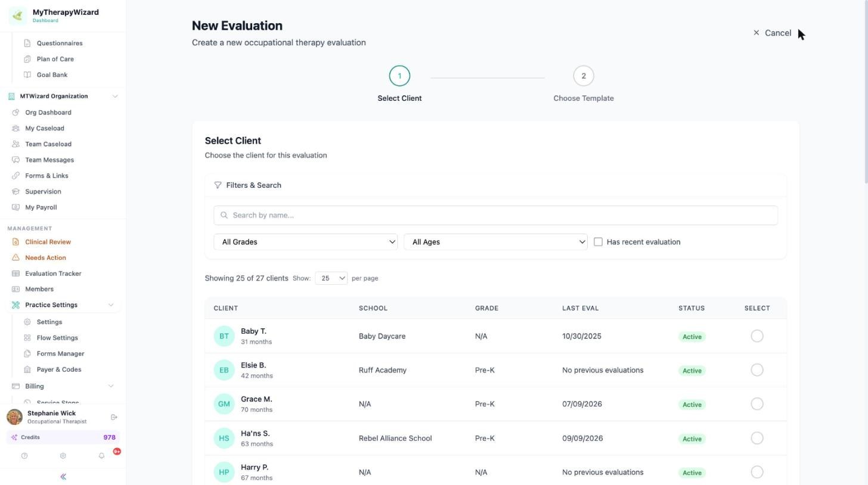Collapse the Billing section chevron
This screenshot has height=485, width=868.
click(x=111, y=387)
